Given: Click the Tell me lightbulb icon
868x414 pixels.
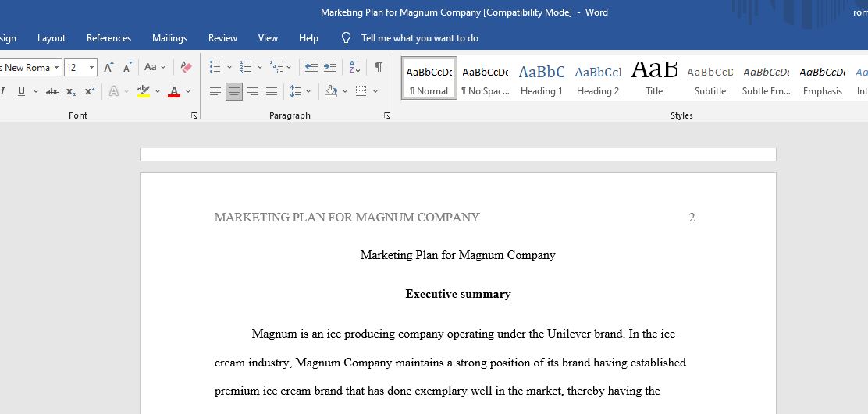Looking at the screenshot, I should (x=346, y=38).
